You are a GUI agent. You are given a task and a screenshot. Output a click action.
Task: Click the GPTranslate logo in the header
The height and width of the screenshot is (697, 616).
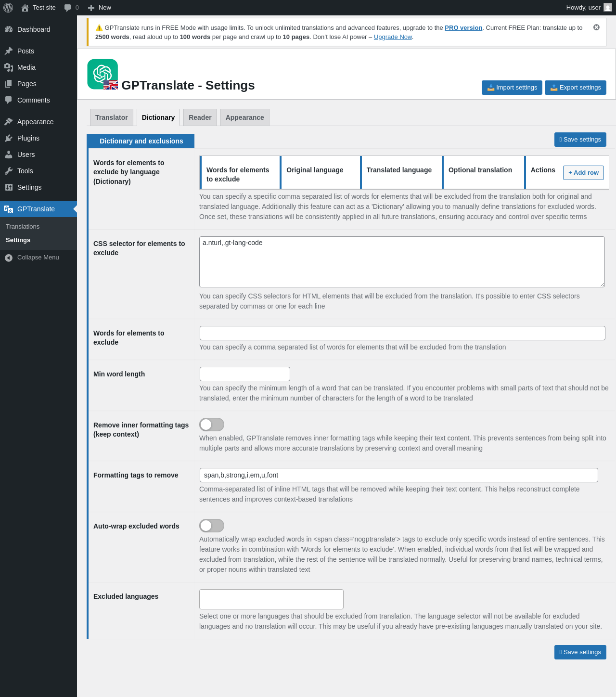(103, 74)
